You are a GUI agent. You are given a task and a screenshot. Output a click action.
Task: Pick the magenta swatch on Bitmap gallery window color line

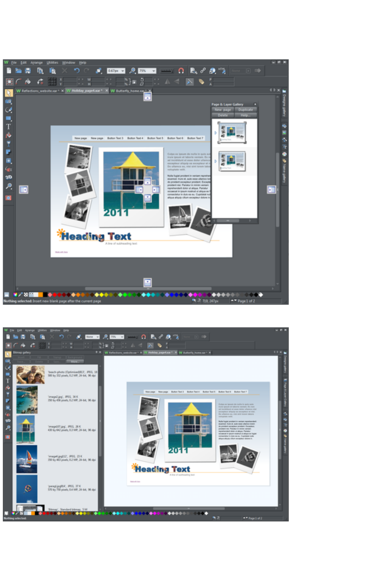tap(155, 513)
